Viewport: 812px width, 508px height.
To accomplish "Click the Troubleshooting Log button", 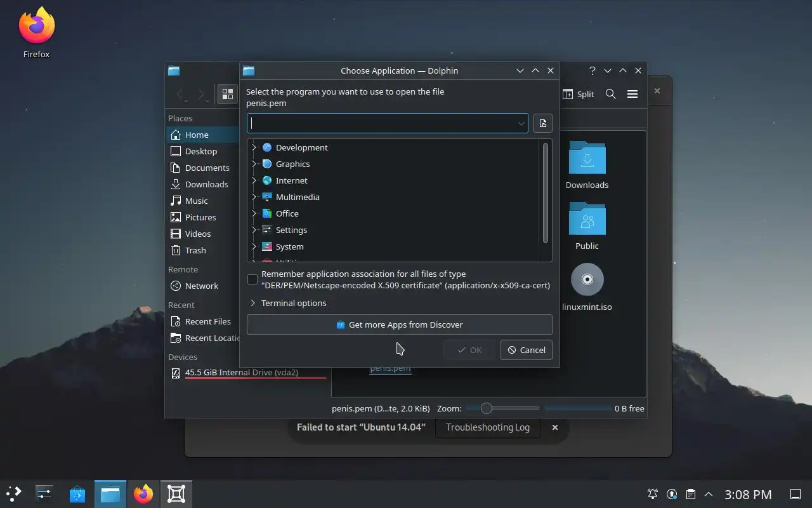I will (x=487, y=427).
